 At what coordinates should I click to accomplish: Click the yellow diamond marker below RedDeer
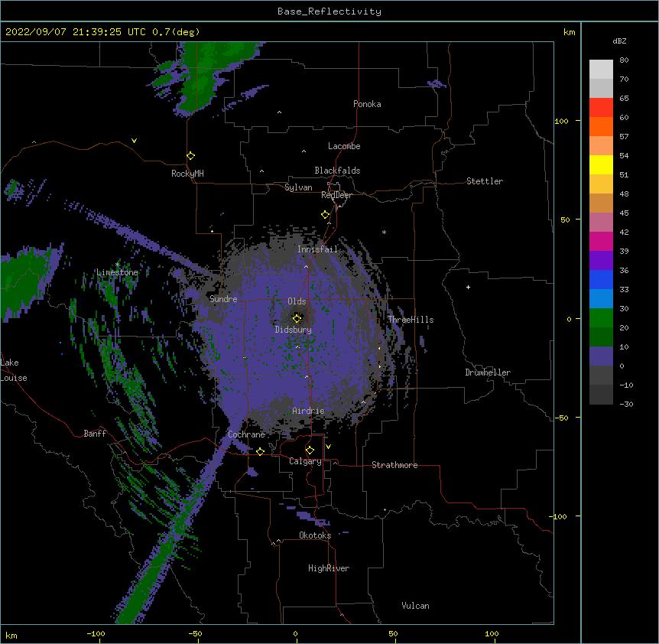point(326,215)
